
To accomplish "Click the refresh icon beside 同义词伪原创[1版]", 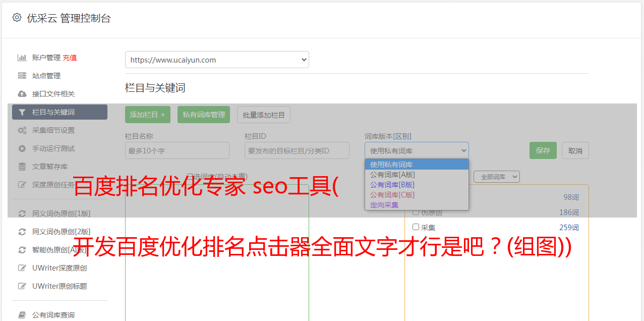I will click(x=22, y=213).
